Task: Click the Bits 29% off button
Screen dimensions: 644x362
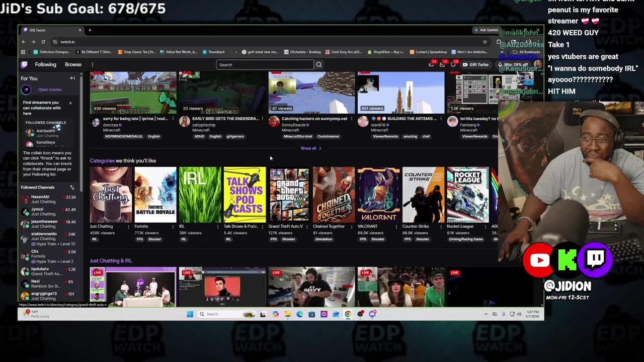Action: [513, 64]
